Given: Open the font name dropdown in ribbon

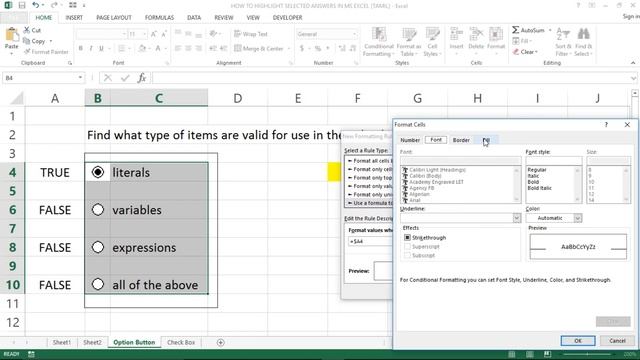Looking at the screenshot, I should click(124, 34).
